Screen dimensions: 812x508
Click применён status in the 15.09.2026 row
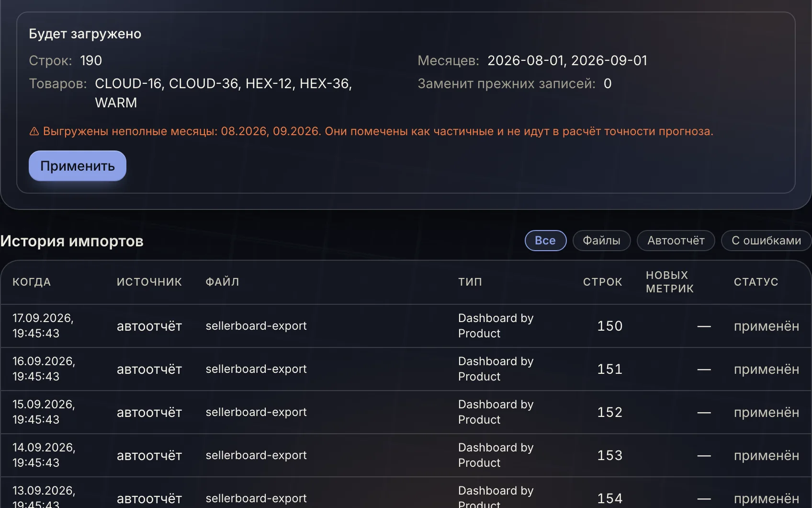pyautogui.click(x=767, y=413)
